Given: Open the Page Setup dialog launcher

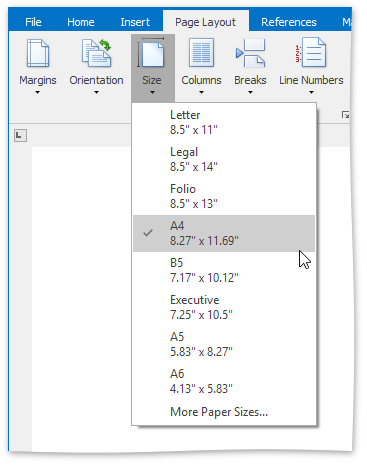Looking at the screenshot, I should coord(345,115).
